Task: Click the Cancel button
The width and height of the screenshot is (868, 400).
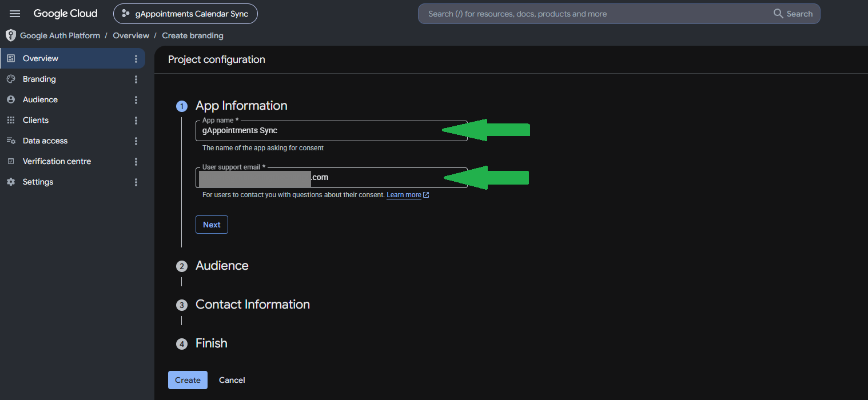Action: pyautogui.click(x=232, y=380)
